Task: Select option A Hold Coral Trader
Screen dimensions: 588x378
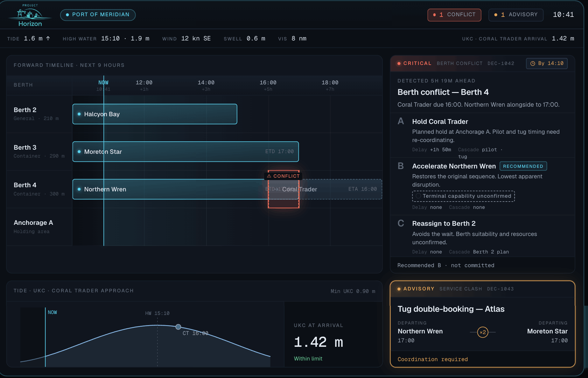Action: click(x=482, y=135)
